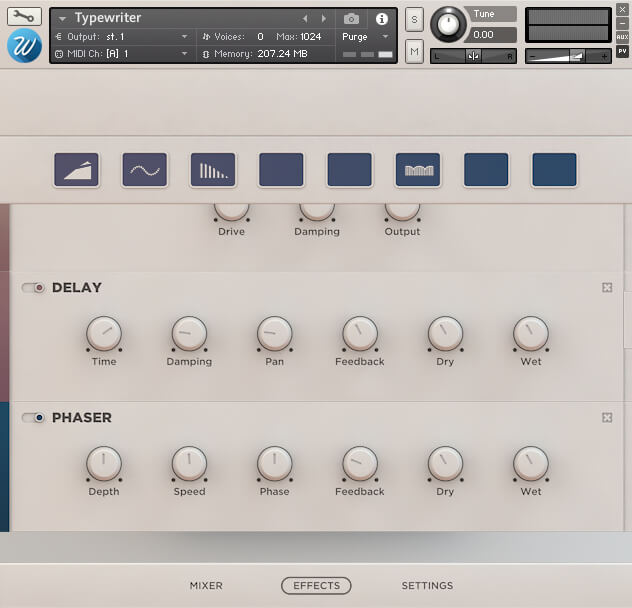Select the ramp-shaped effect slot

click(76, 170)
